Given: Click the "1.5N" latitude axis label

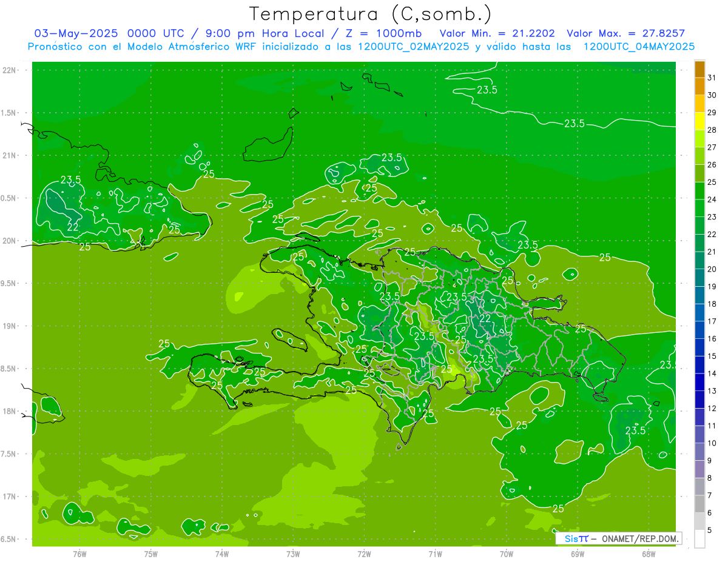Looking at the screenshot, I should [x=8, y=113].
